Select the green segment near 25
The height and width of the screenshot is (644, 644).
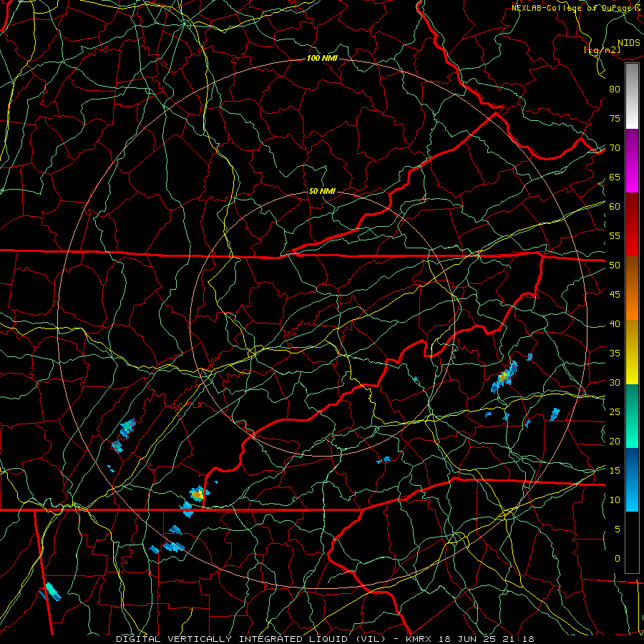[632, 416]
